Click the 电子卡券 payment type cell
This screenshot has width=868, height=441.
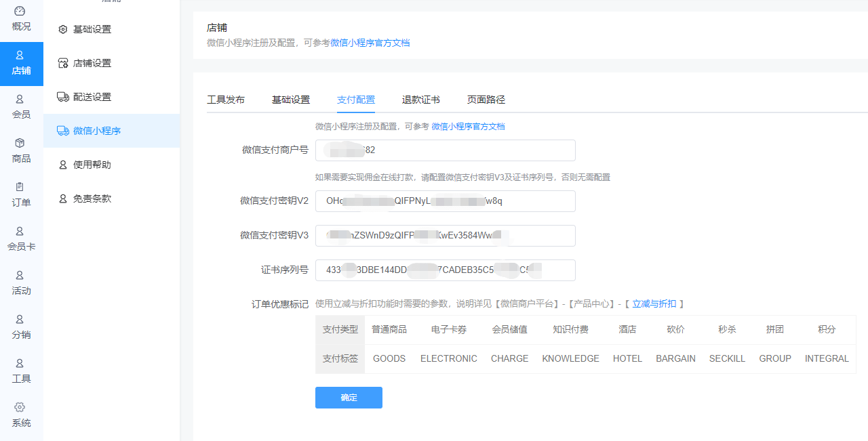[x=449, y=330]
